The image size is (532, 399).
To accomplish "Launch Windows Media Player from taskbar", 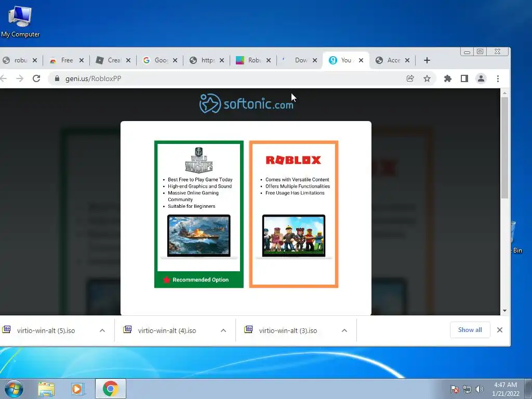I will pos(78,389).
